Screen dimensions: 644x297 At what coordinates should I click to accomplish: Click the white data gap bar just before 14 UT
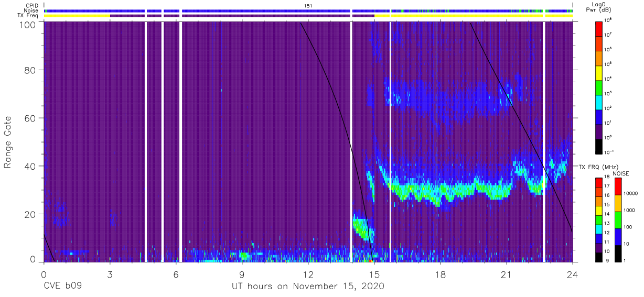[351, 141]
